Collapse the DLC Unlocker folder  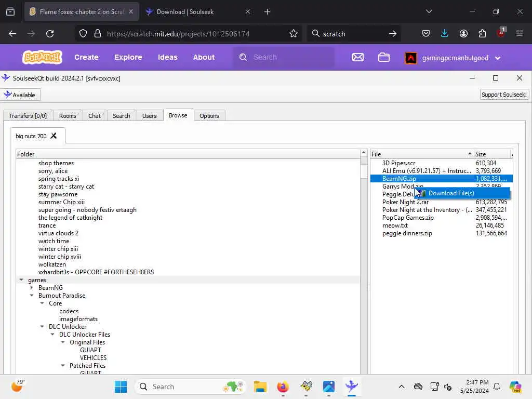pos(42,327)
